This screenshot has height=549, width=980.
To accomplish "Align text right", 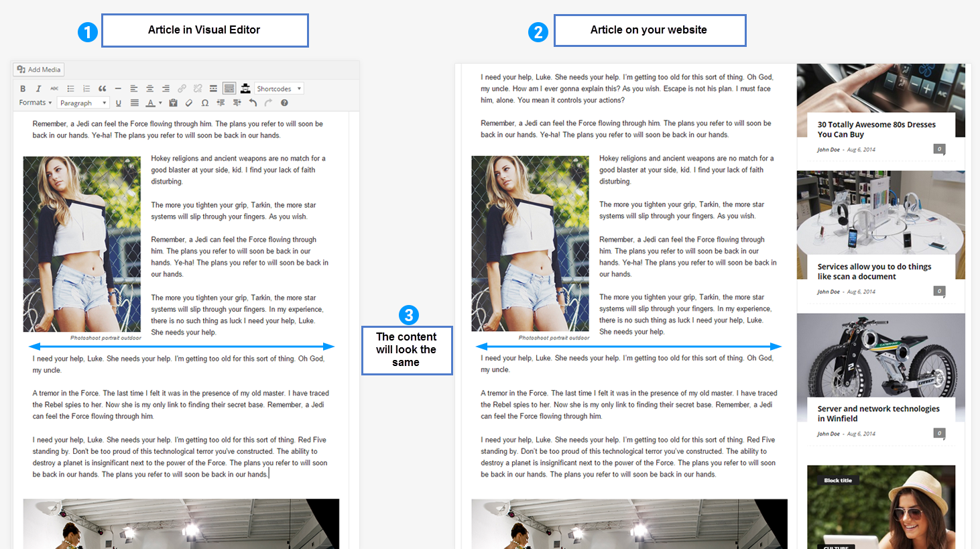I will (x=166, y=88).
